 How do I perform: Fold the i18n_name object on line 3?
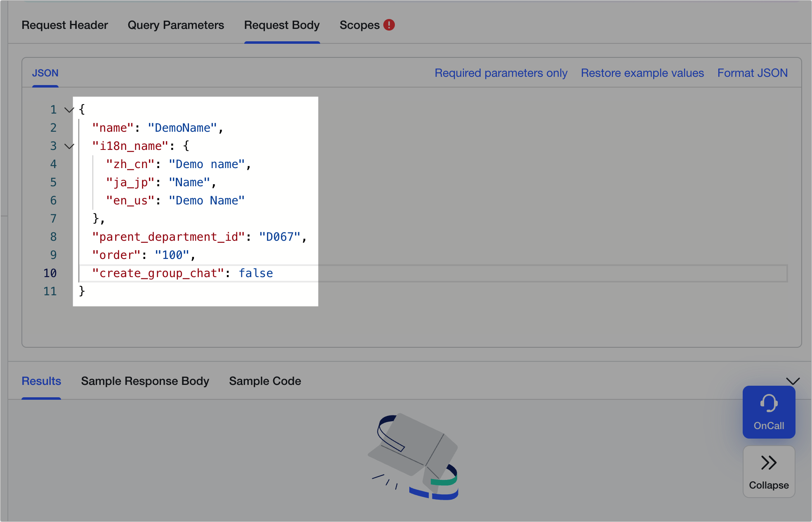(69, 146)
